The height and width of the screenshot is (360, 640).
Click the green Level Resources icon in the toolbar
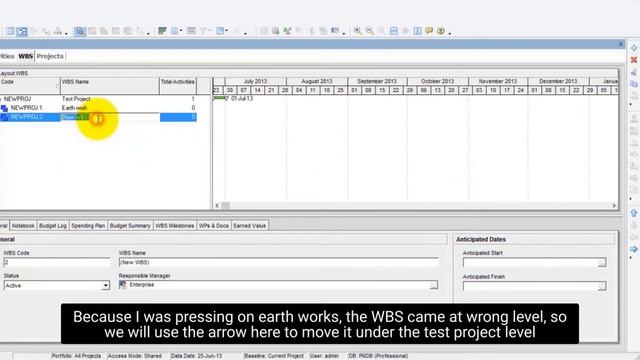pos(287,31)
